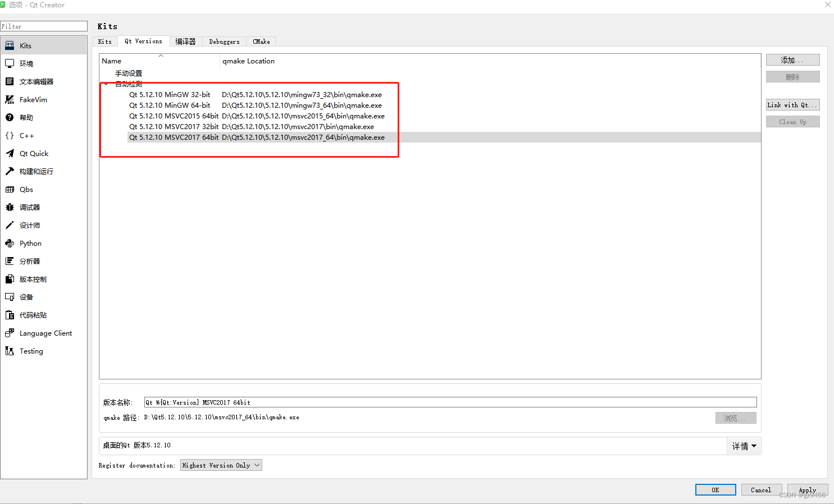
Task: Sort by qmake Location column header
Action: [490, 61]
